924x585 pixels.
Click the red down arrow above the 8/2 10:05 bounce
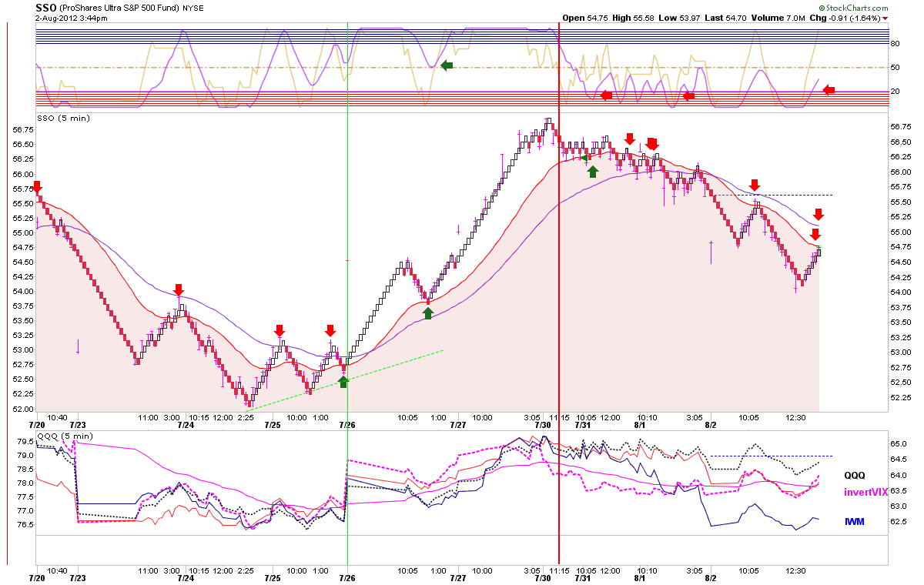755,185
